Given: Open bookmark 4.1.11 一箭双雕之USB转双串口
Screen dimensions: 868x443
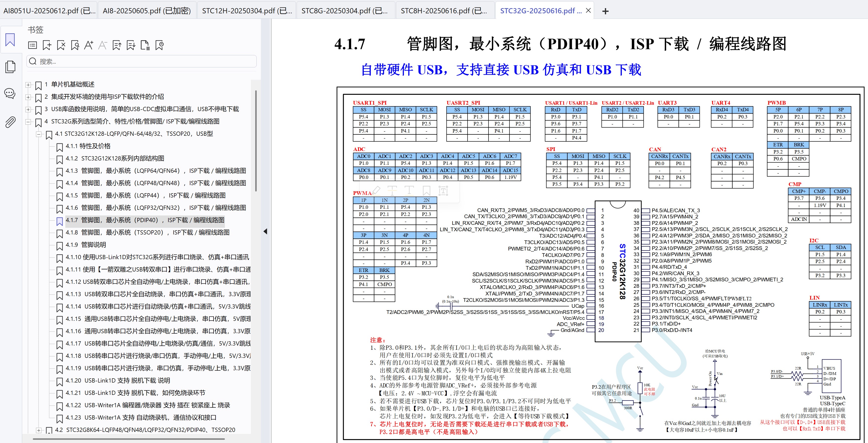Looking at the screenshot, I should coord(158,269).
